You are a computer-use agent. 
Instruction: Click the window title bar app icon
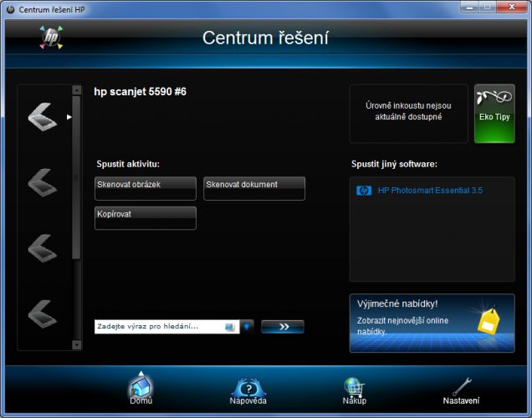11,9
